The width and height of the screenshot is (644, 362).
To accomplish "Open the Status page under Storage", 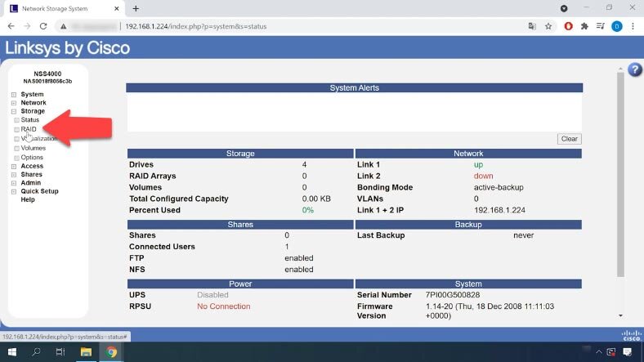I will (x=30, y=120).
